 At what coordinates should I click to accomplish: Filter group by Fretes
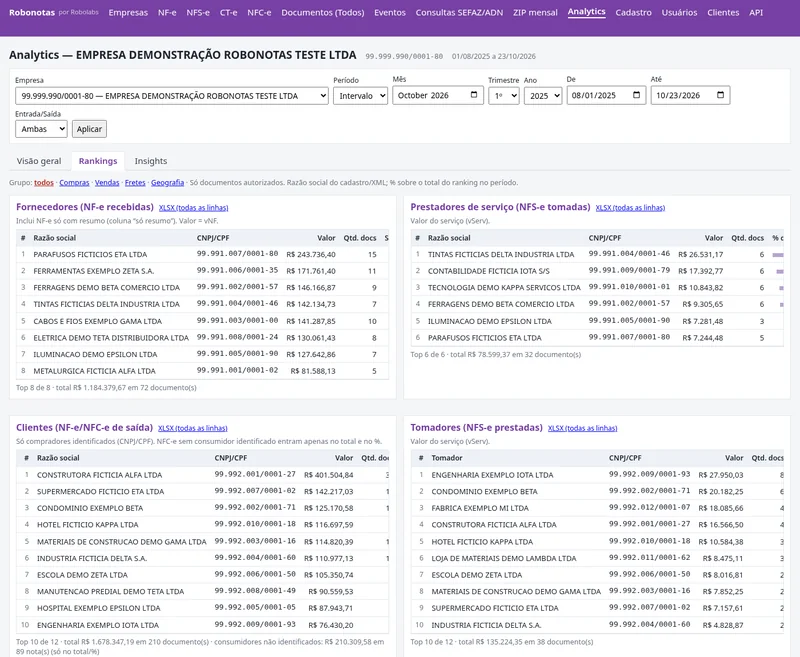pyautogui.click(x=135, y=183)
